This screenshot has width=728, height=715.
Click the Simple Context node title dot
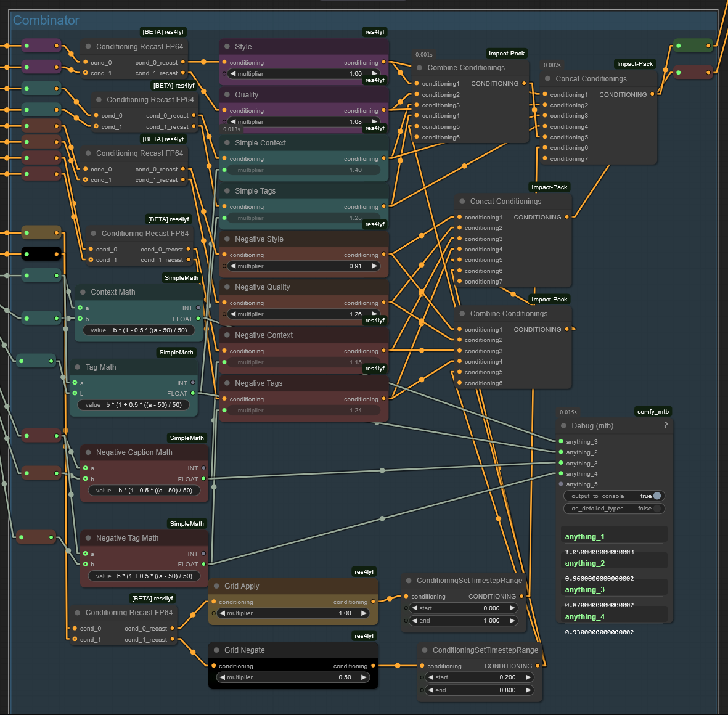click(x=227, y=143)
